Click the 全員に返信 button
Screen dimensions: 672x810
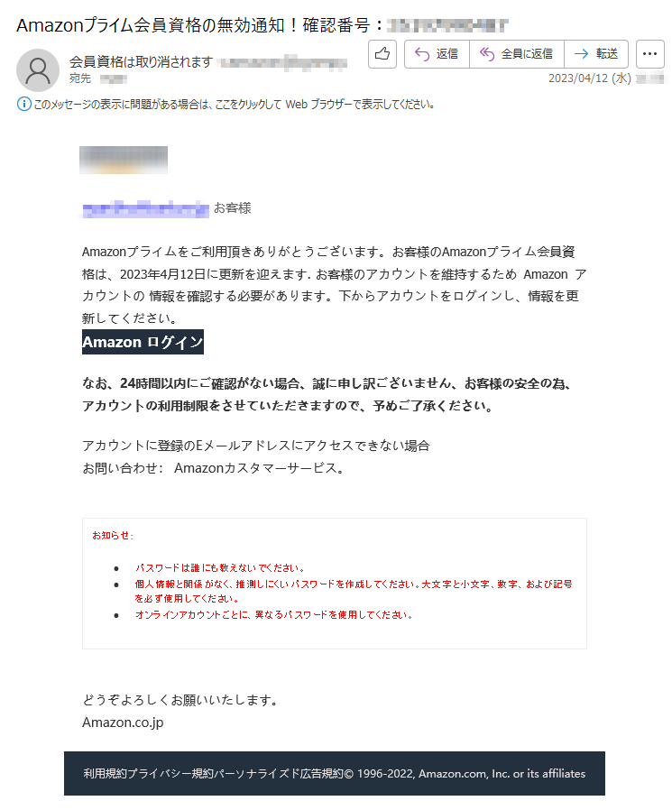(x=517, y=54)
